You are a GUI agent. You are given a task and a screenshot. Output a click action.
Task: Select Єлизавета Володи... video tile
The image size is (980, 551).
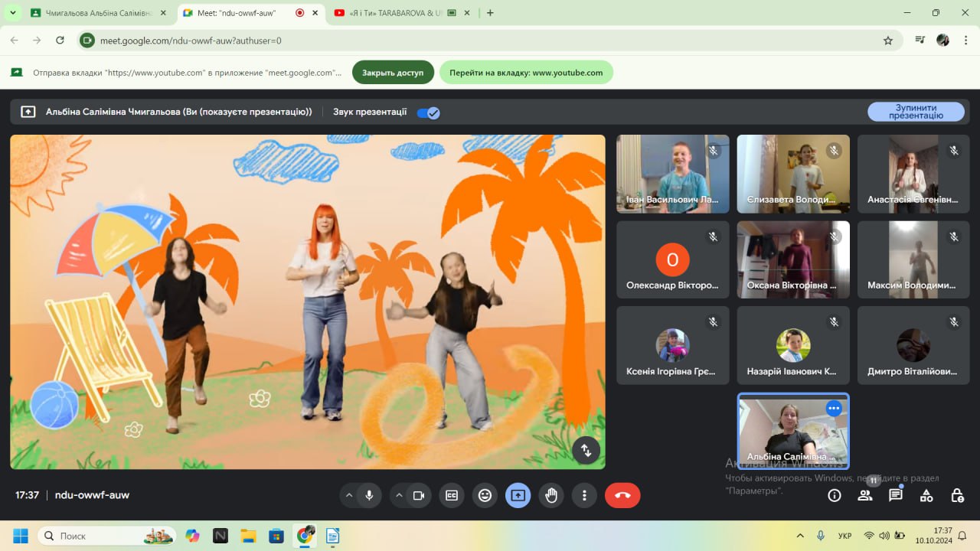[x=793, y=174]
